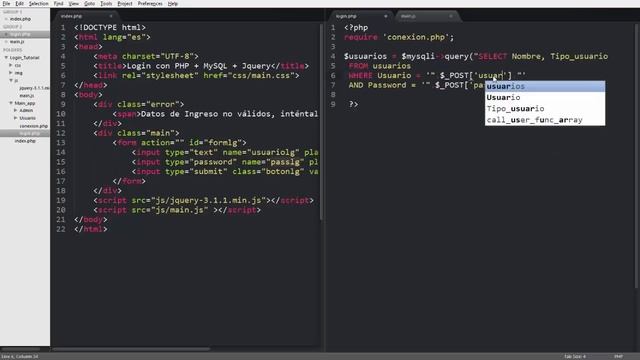
Task: Open the Goto menu
Action: 89,3
